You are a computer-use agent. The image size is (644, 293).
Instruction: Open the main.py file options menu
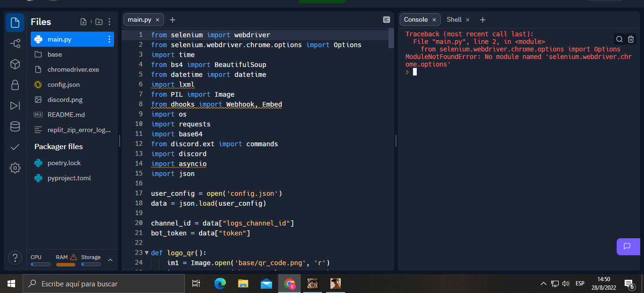[x=109, y=39]
